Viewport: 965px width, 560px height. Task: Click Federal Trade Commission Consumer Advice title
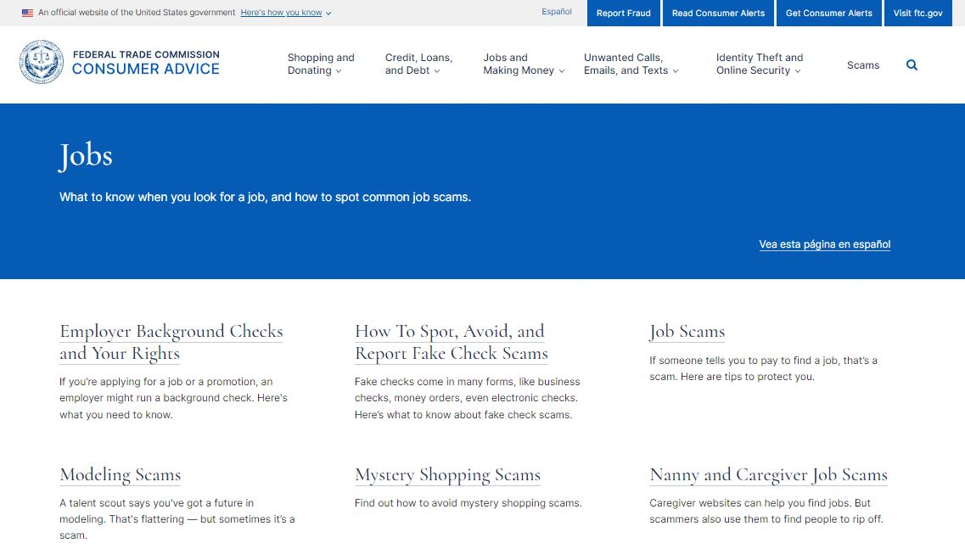click(x=146, y=62)
